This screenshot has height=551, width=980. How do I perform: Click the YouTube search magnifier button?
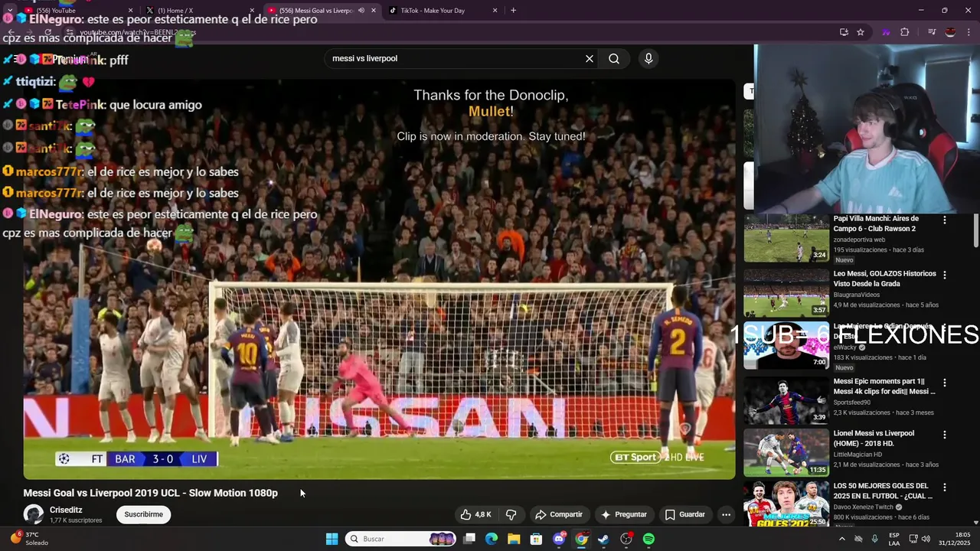(x=614, y=59)
